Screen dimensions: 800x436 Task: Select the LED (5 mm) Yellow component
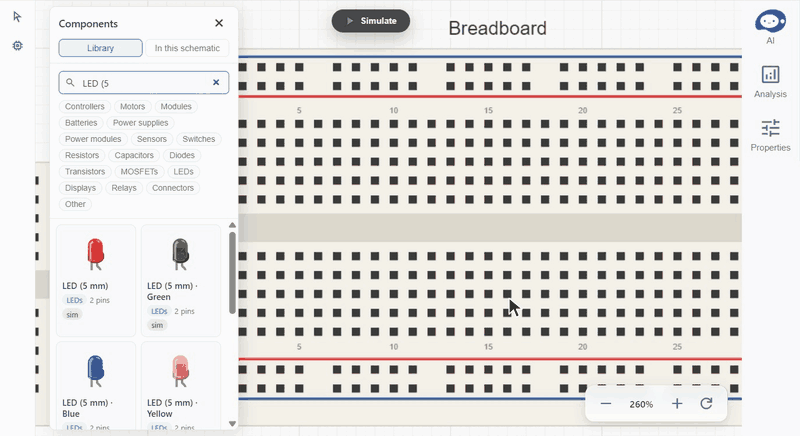point(181,386)
